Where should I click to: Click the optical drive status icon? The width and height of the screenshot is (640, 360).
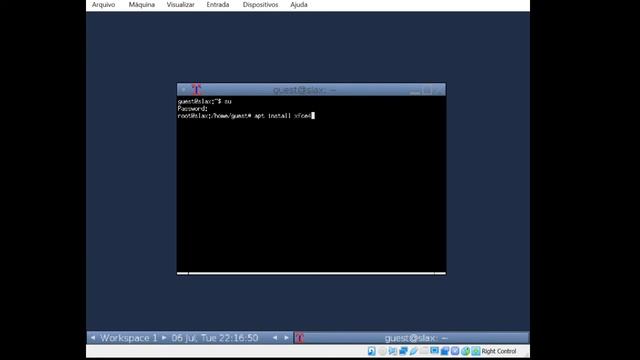[x=382, y=351]
